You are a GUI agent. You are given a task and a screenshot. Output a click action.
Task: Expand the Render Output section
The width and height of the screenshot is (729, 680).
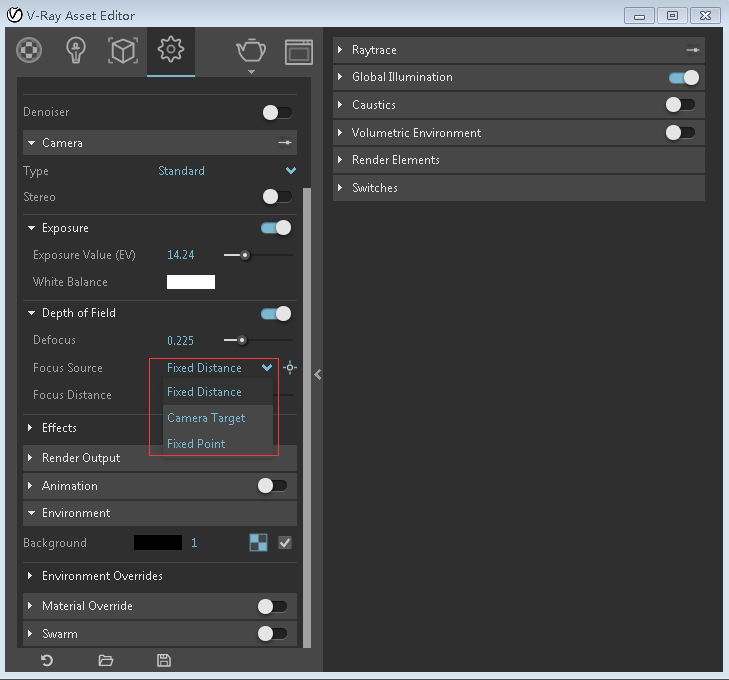(80, 458)
